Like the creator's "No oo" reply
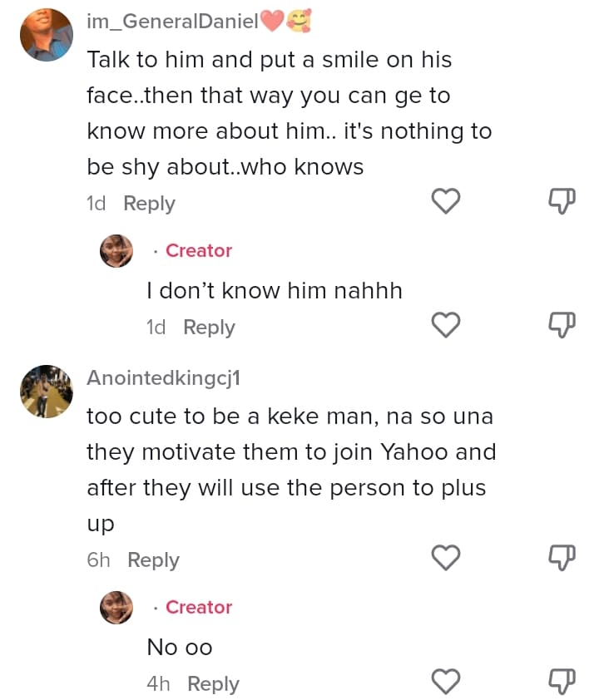Screen dimensions: 599x700 [447, 683]
